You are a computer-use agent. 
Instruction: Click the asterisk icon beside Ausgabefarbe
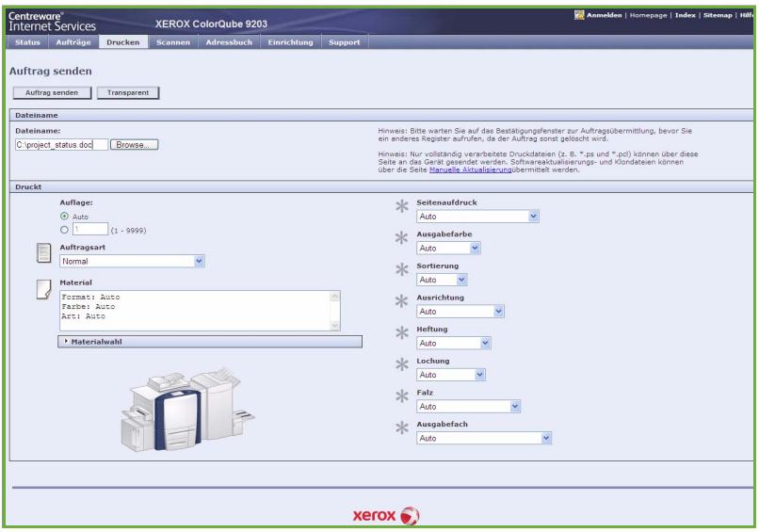tap(402, 237)
